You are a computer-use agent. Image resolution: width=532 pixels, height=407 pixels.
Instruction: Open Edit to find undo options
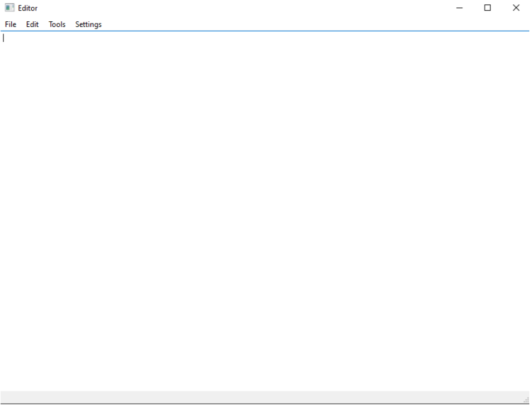[32, 24]
